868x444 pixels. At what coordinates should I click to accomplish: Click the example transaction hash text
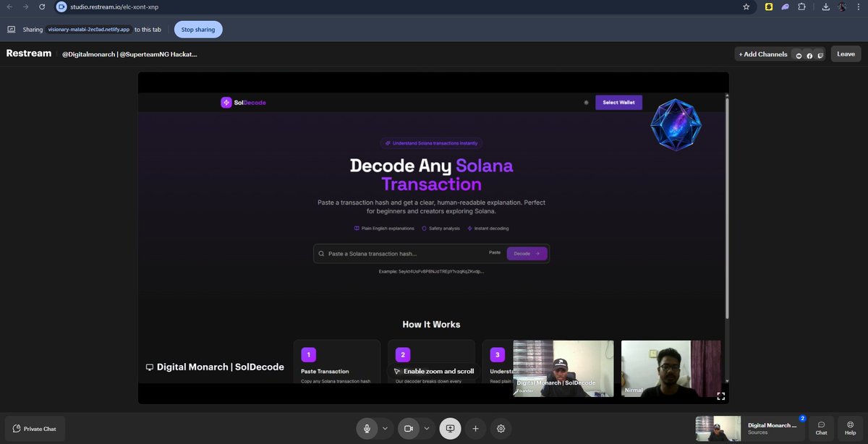coord(431,272)
